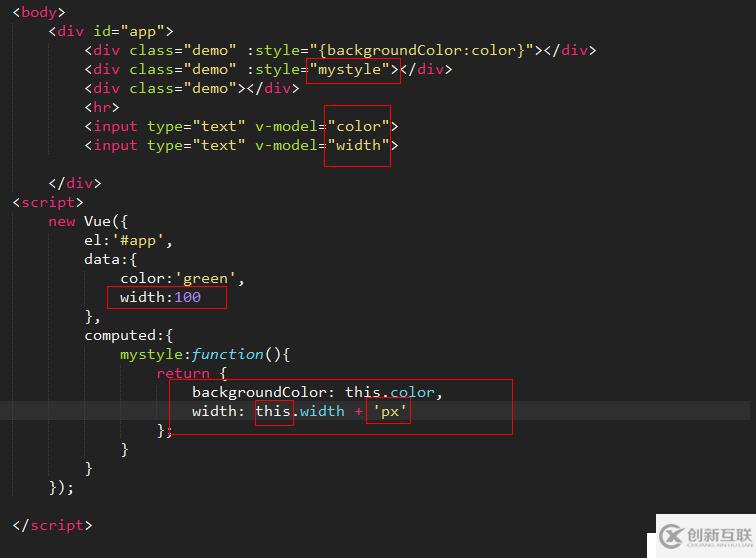Click the 'px' string literal
Viewport: 756px width, 558px height.
coord(390,411)
